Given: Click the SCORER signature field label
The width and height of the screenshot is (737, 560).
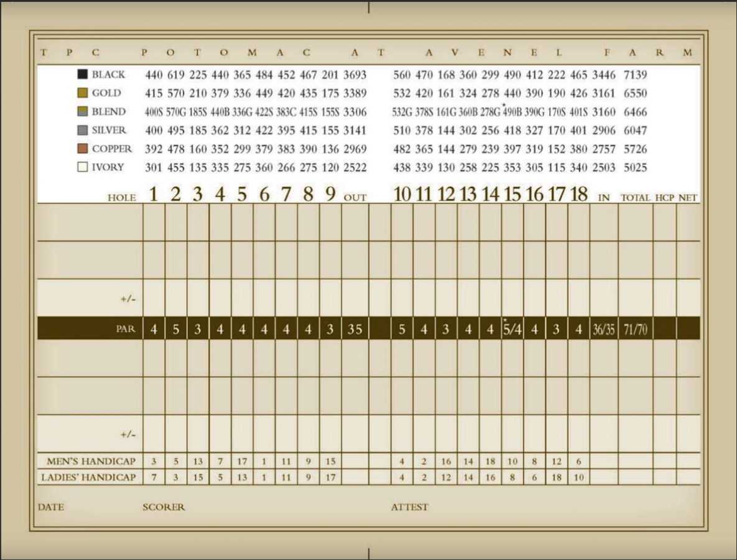Looking at the screenshot, I should click(x=164, y=507).
